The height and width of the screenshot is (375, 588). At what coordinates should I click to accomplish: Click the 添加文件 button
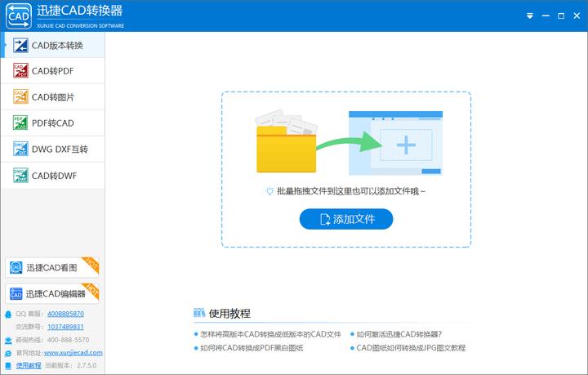coord(346,219)
